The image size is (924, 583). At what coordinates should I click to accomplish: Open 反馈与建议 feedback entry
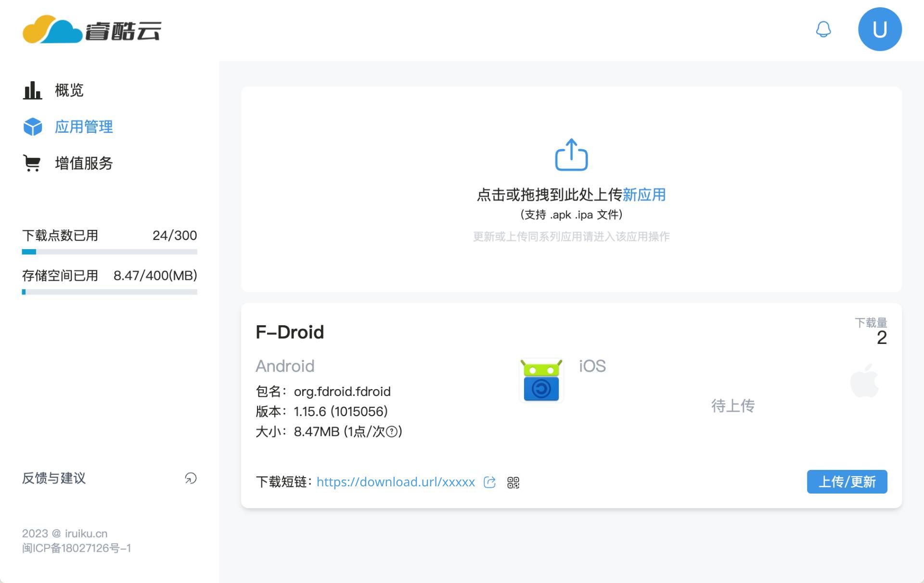54,478
